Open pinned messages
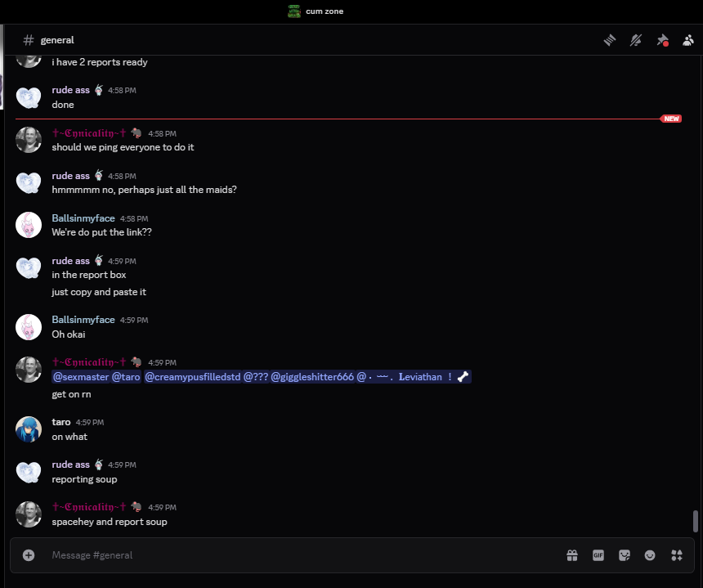This screenshot has height=588, width=703. pyautogui.click(x=662, y=40)
